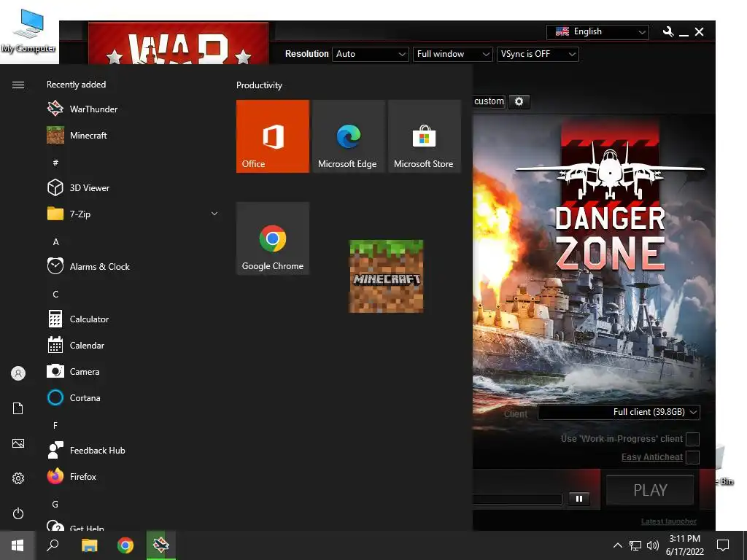The width and height of the screenshot is (747, 560).
Task: Open Documents from the Start sidebar
Action: pos(18,408)
